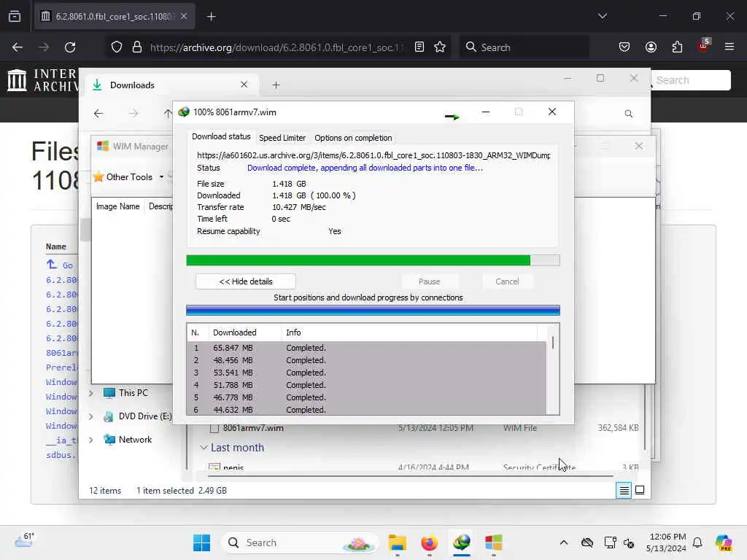Viewport: 747px width, 560px height.
Task: Switch Explorer to details view
Action: click(624, 490)
